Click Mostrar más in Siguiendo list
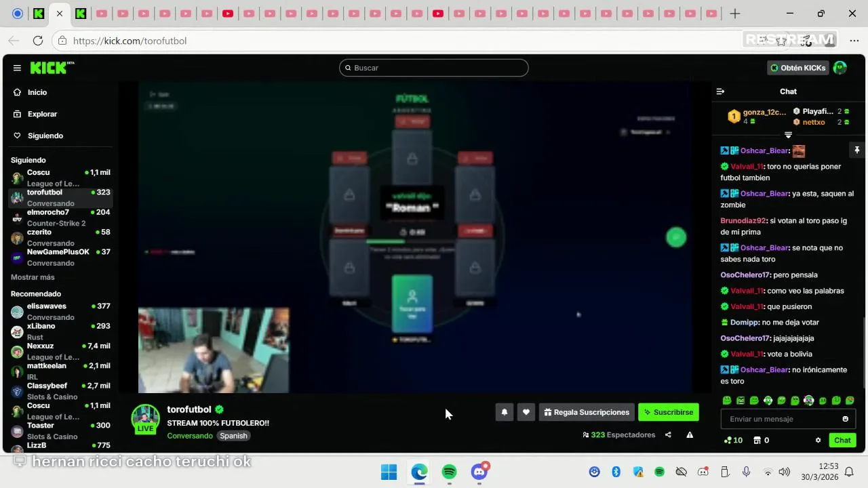The width and height of the screenshot is (868, 488). point(33,277)
